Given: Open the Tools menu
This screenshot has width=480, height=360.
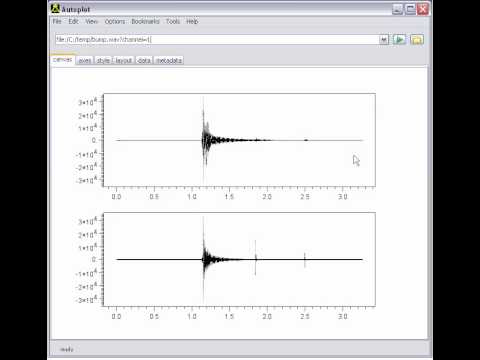Looking at the screenshot, I should point(173,21).
